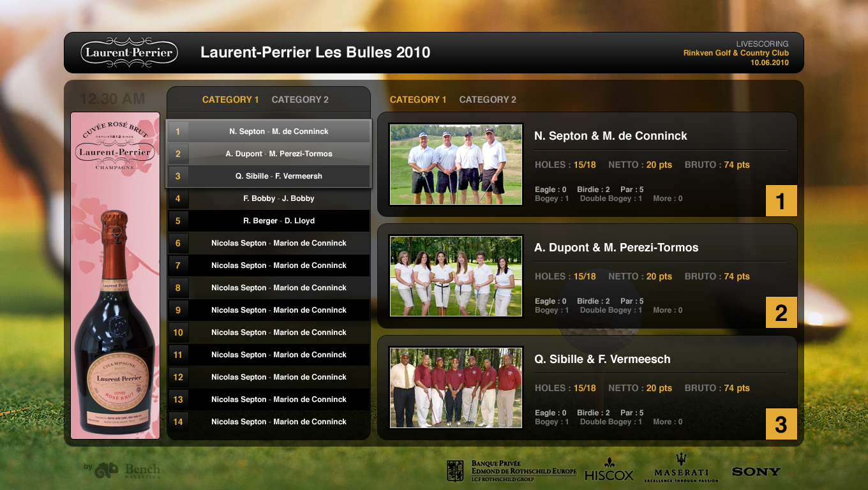Click the 10.06.2010 date in header
The width and height of the screenshot is (868, 490).
769,63
